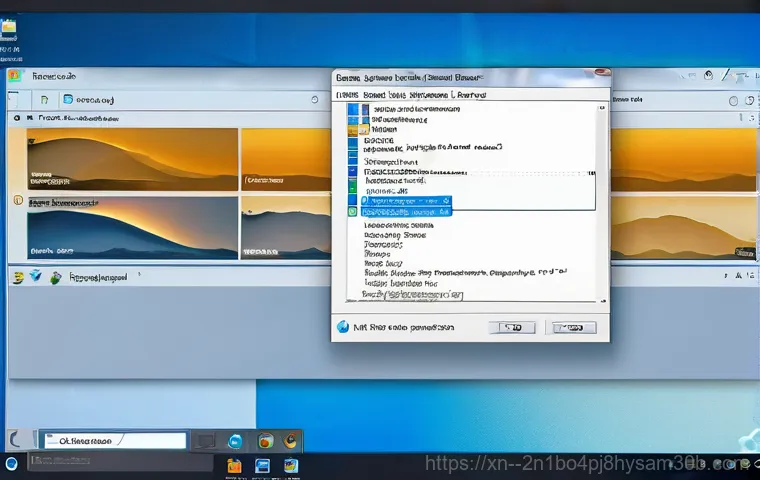Screen dimensions: 760x480
Task: Click the yellow smiley icon in bottom panel
Action: coord(18,277)
